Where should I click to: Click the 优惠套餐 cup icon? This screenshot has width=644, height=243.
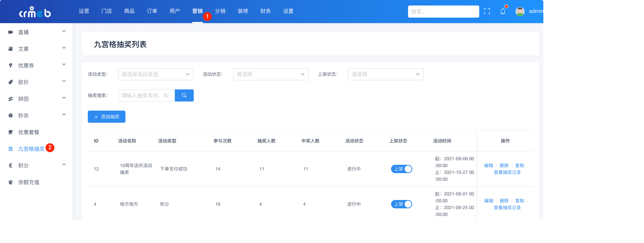[11, 132]
